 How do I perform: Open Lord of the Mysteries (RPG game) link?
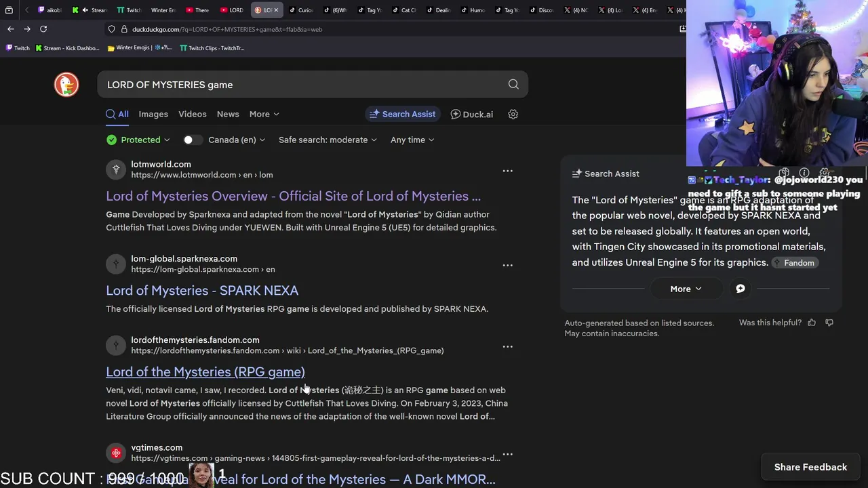(x=205, y=371)
